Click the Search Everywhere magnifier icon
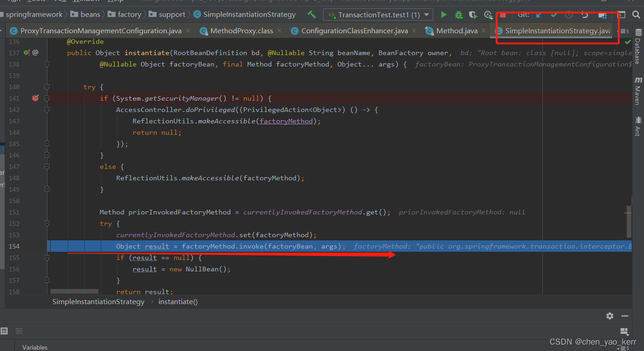This screenshot has height=351, width=644. coord(636,15)
